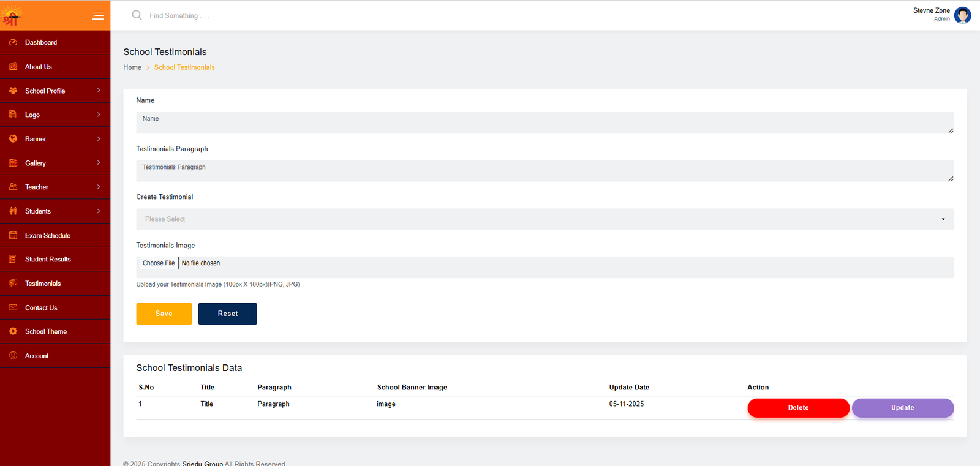This screenshot has width=980, height=466.
Task: Follow the Home breadcrumb link
Action: 132,67
